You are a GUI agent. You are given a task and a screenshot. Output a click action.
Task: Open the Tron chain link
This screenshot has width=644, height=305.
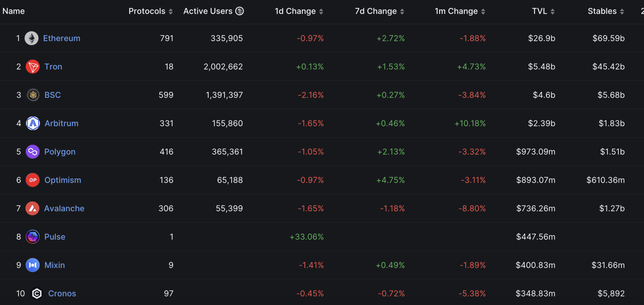[x=53, y=67]
